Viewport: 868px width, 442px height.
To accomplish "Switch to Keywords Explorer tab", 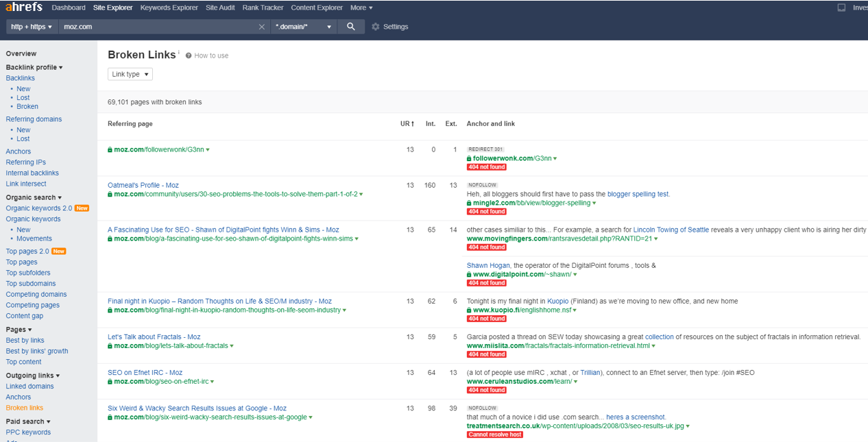I will pyautogui.click(x=169, y=8).
